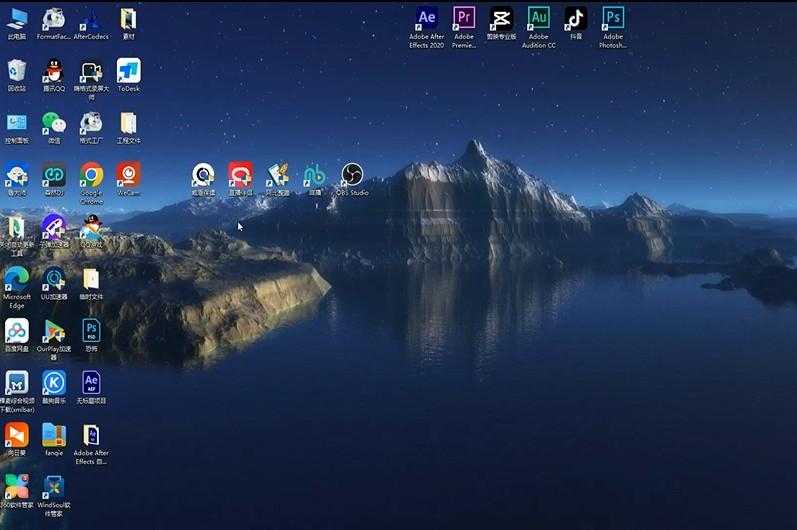797x530 pixels.
Task: Click the This PC (此电脑) icon
Action: [x=17, y=19]
